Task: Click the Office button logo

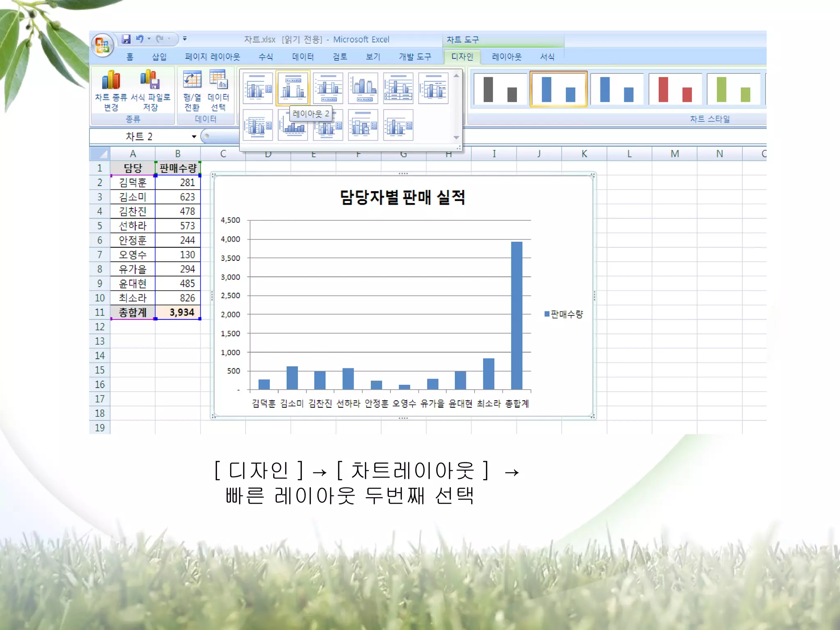Action: pos(102,45)
